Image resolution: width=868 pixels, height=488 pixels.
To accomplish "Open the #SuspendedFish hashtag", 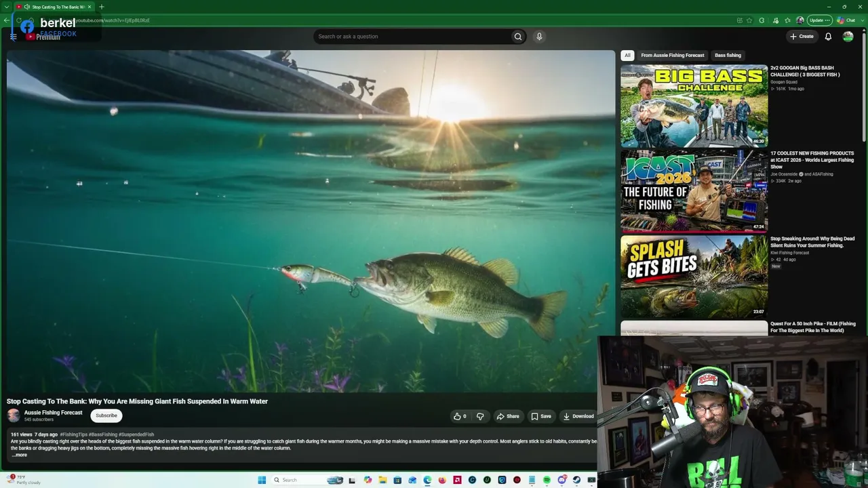I will click(x=136, y=434).
